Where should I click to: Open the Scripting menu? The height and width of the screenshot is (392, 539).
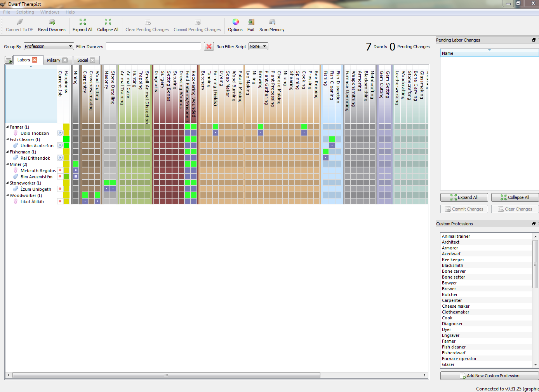point(25,12)
